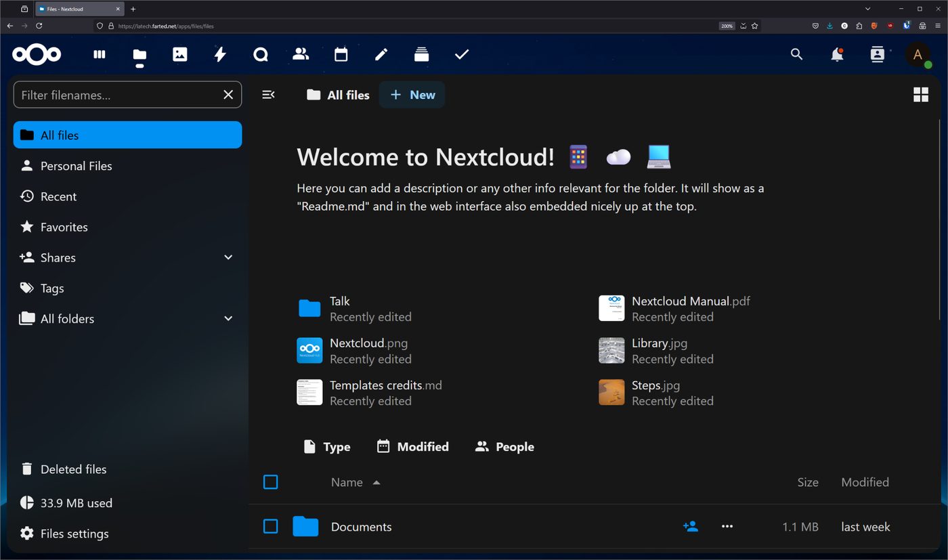
Task: Expand the Shares section
Action: (228, 257)
